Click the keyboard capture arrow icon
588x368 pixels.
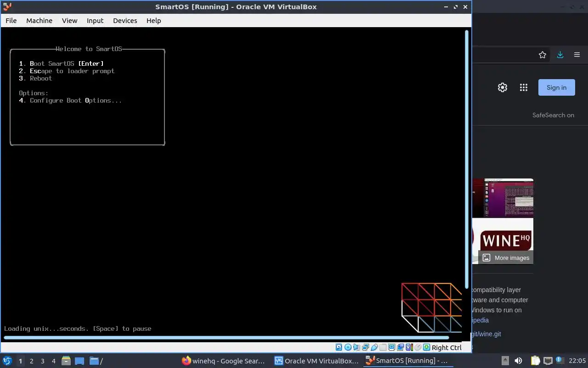[426, 347]
